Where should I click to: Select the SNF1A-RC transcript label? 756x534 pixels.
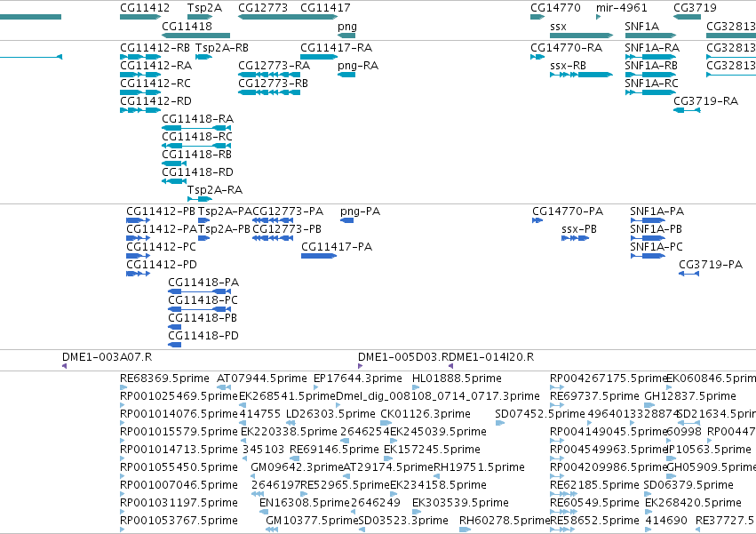[x=651, y=84]
